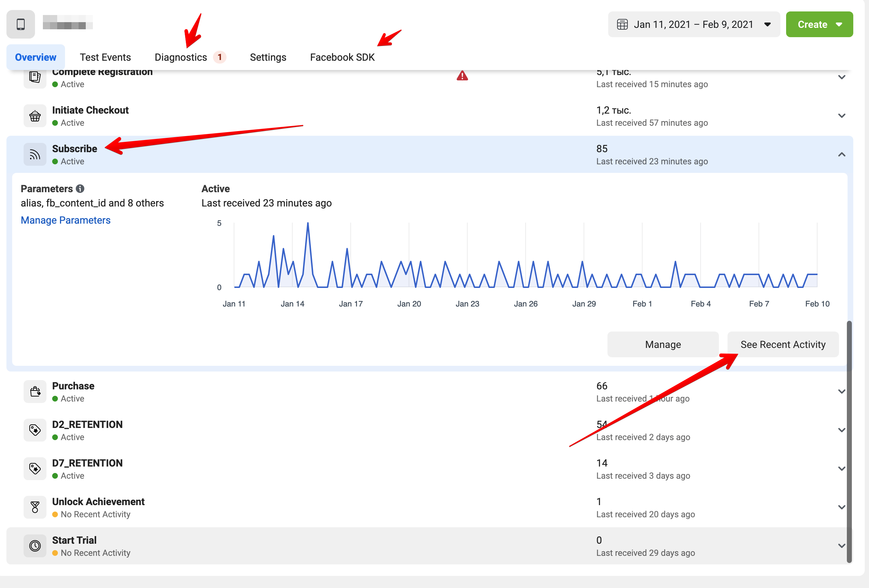869x588 pixels.
Task: Open the Manage Parameters link
Action: 65,220
